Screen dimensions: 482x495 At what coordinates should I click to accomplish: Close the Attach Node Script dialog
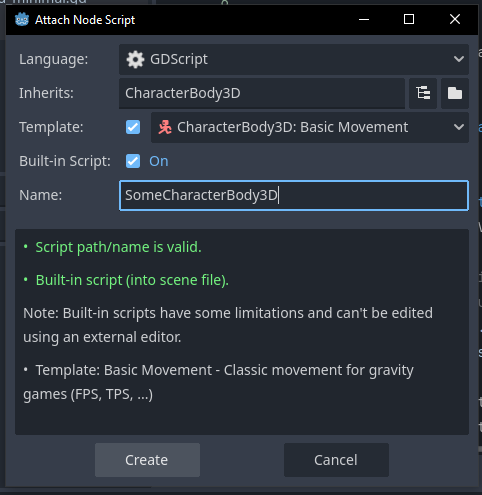455,19
